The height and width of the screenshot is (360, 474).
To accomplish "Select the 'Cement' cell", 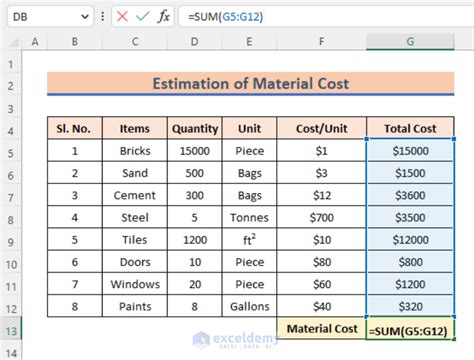I will tap(135, 195).
